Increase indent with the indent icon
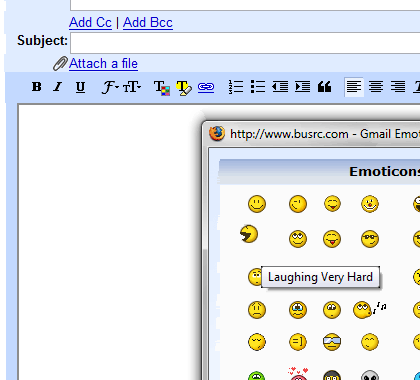Image resolution: width=420 pixels, height=380 pixels. coord(302,87)
